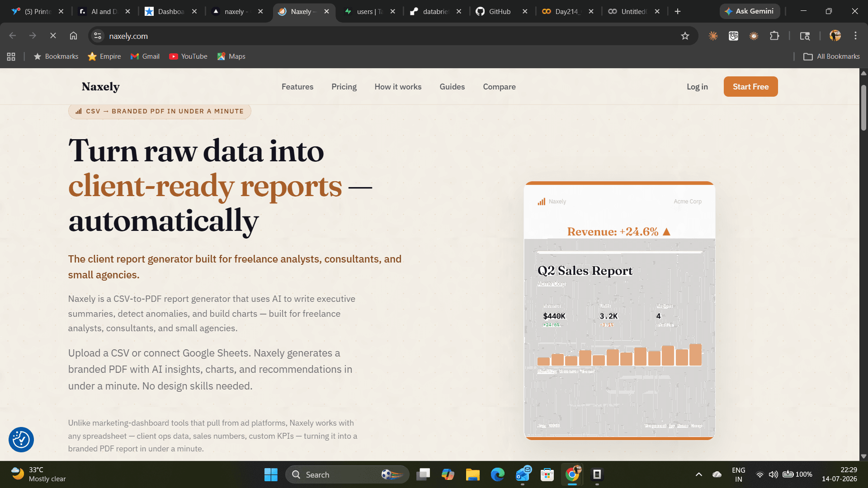Open the Compare nav link
Screen dimensions: 868x488
[x=499, y=87]
